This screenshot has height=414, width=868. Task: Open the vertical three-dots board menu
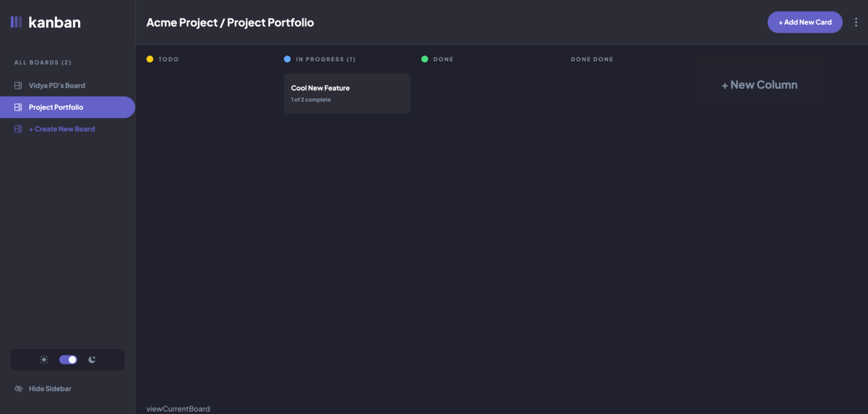click(856, 22)
